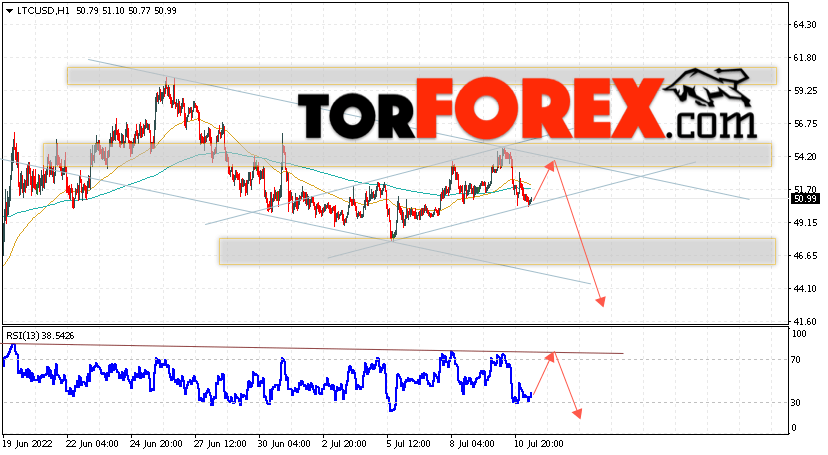
Task: Select the current price tag 50.99
Action: (805, 198)
